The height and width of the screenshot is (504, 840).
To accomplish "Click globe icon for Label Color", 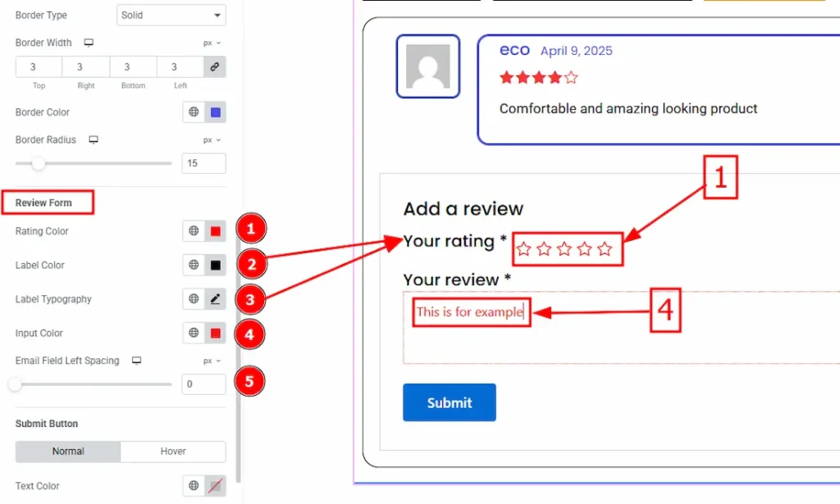I will click(x=194, y=266).
